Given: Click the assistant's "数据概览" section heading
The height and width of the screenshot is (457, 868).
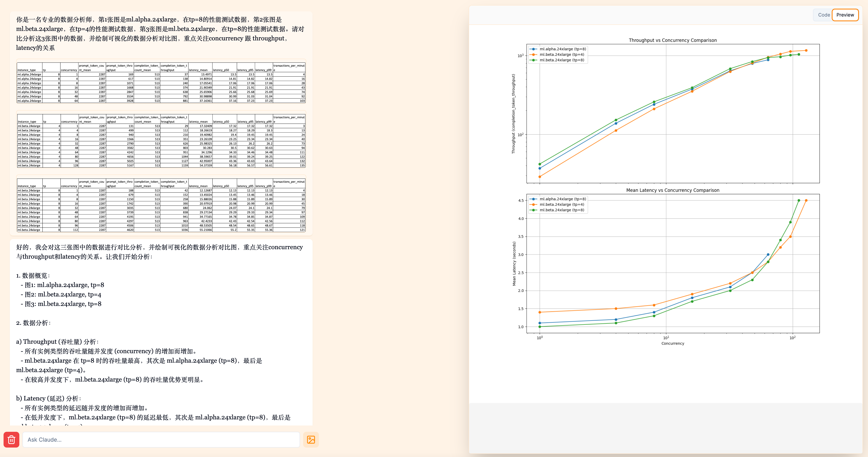Looking at the screenshot, I should coord(33,275).
